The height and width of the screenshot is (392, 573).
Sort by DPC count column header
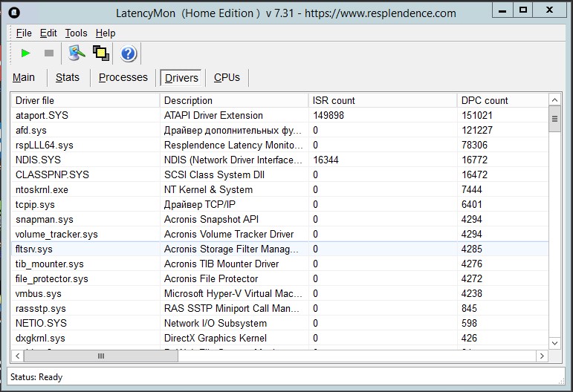503,100
